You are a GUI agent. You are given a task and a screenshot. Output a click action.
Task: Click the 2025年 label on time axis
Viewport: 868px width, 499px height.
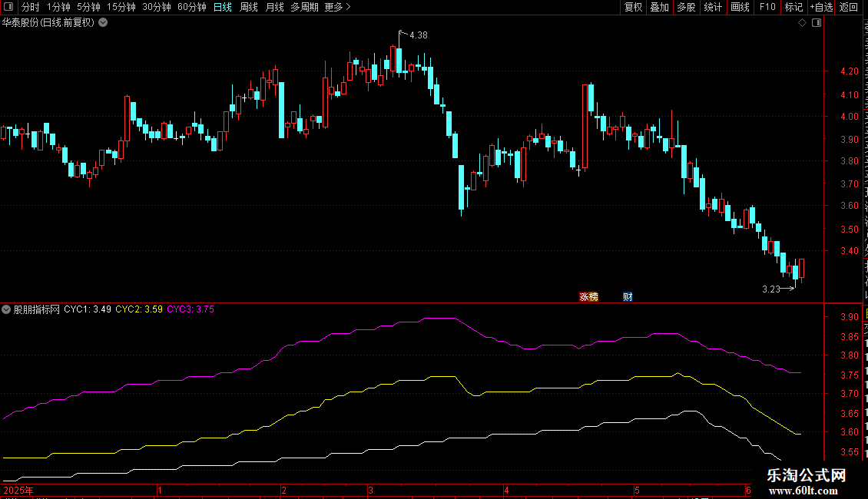(18, 490)
